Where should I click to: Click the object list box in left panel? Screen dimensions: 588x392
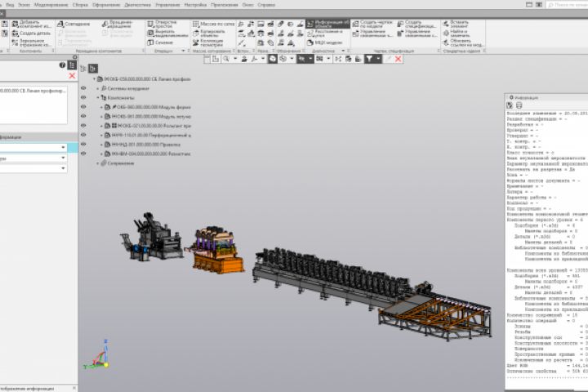(33, 105)
